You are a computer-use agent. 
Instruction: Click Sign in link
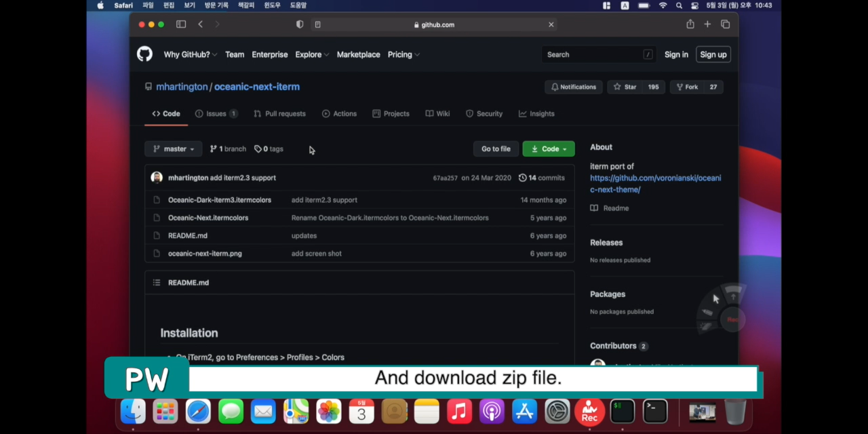click(676, 54)
